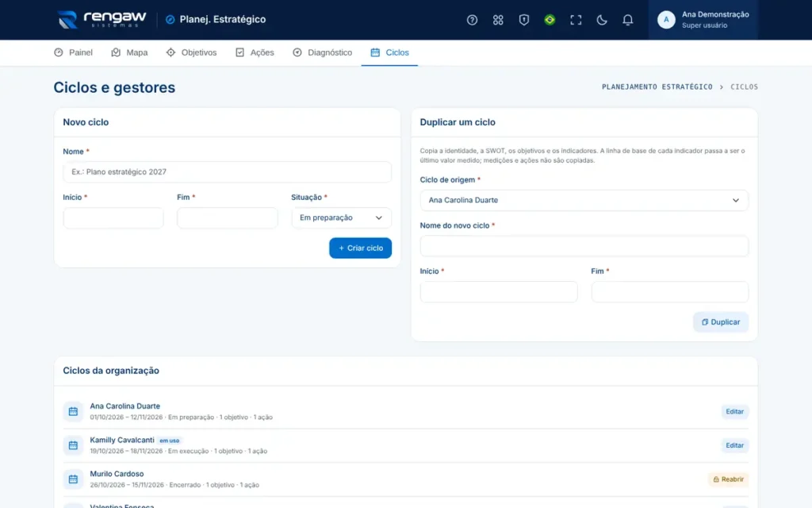The height and width of the screenshot is (508, 812).
Task: Click the calendar icon beside Ana Carolina Duarte
Action: (73, 412)
